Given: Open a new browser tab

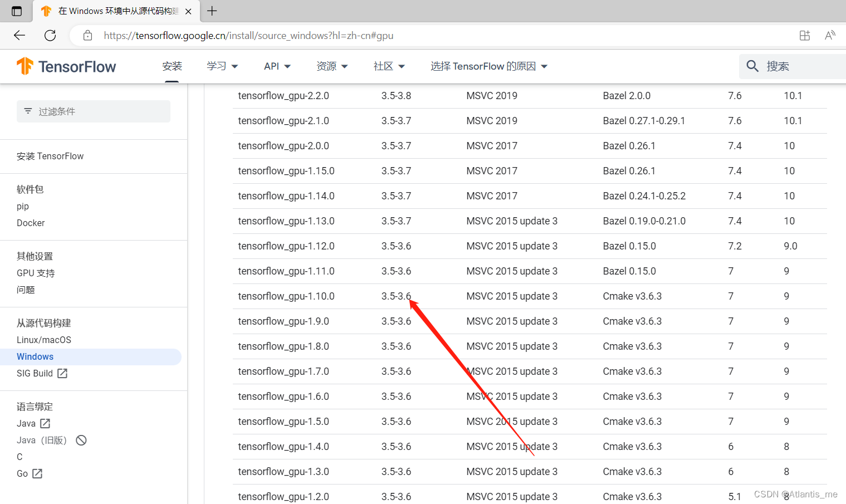Looking at the screenshot, I should click(212, 11).
